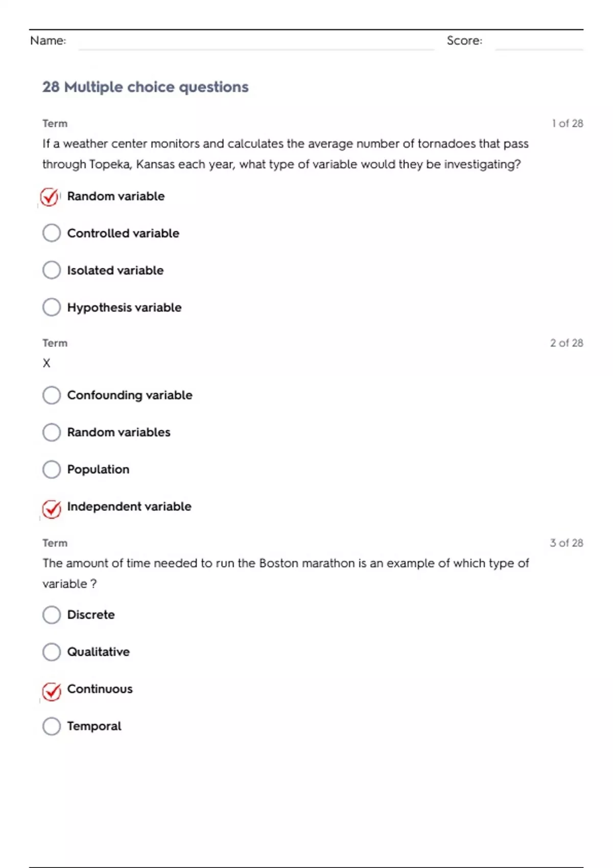Click the Boston marathon question text
This screenshot has height=868, width=613.
click(285, 573)
